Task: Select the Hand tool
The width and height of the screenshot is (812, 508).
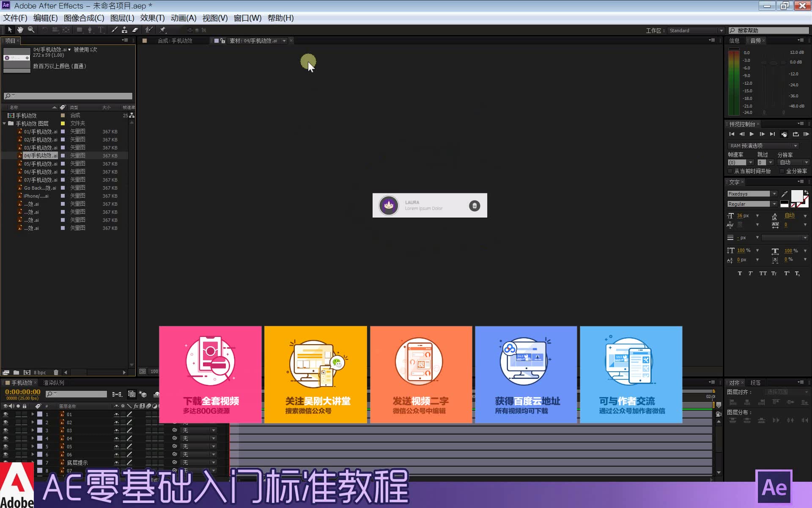Action: pos(20,30)
